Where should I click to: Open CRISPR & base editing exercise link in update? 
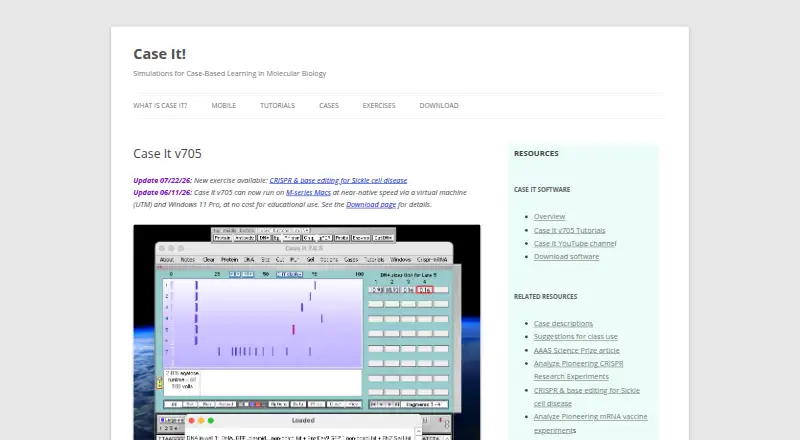pyautogui.click(x=338, y=180)
